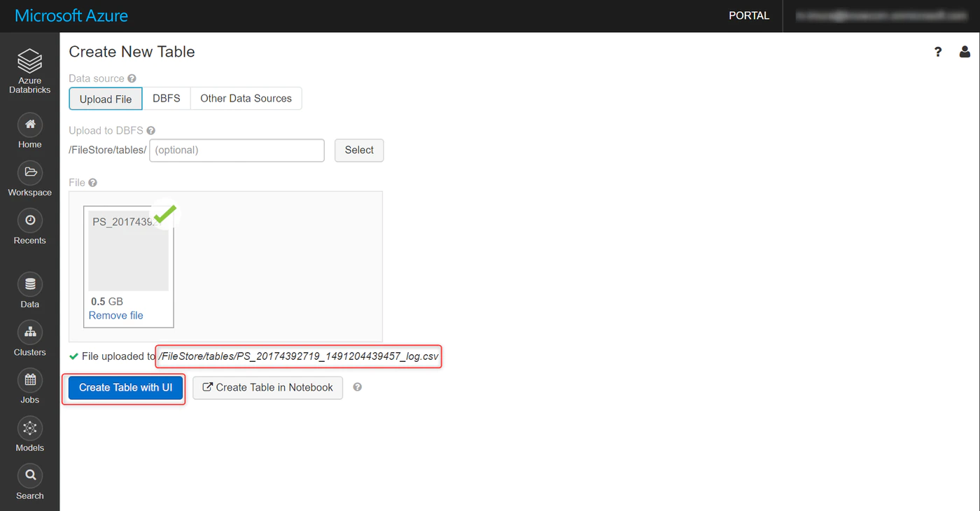980x511 pixels.
Task: Switch to the DBFS tab
Action: pos(167,99)
